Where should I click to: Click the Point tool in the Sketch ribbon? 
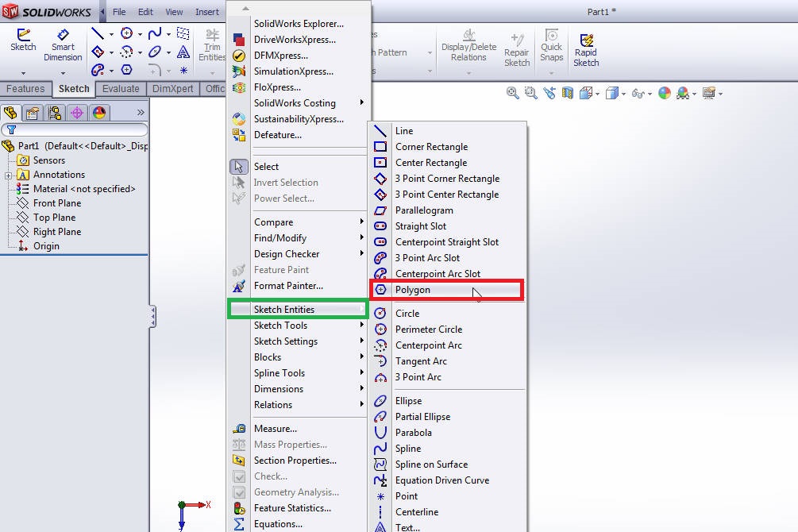pyautogui.click(x=183, y=70)
